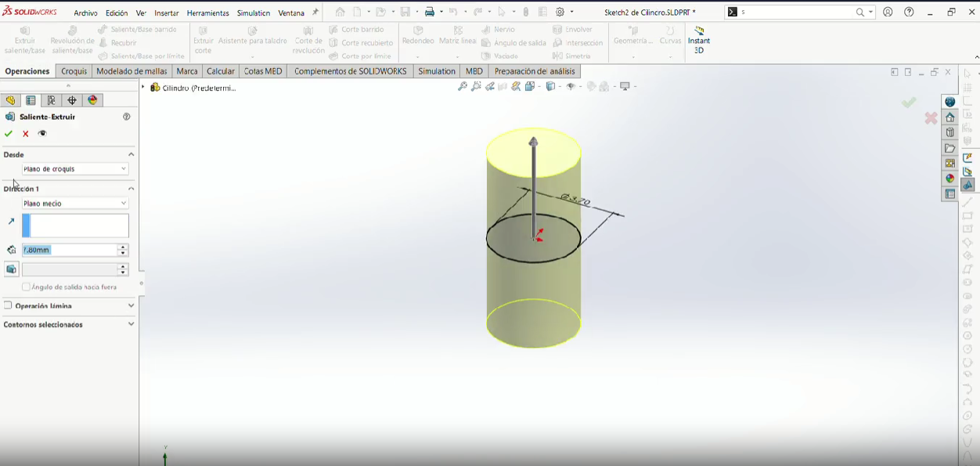
Task: Switch to Cotas MED tab
Action: click(263, 71)
